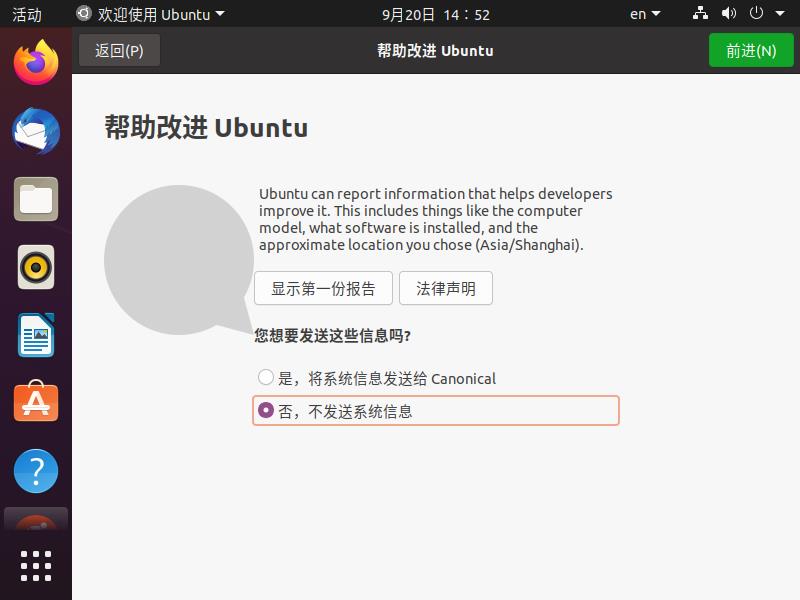Open the en input source dropdown
The width and height of the screenshot is (800, 600).
645,14
